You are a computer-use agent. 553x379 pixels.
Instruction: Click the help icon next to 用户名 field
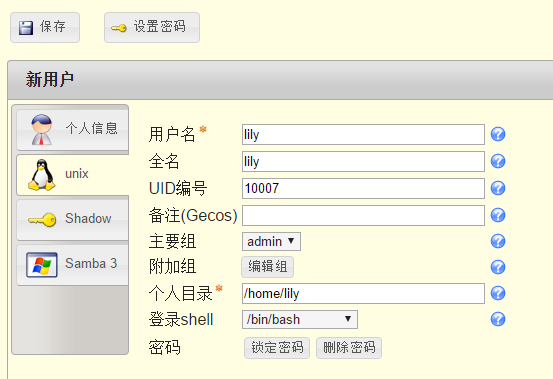pos(498,134)
